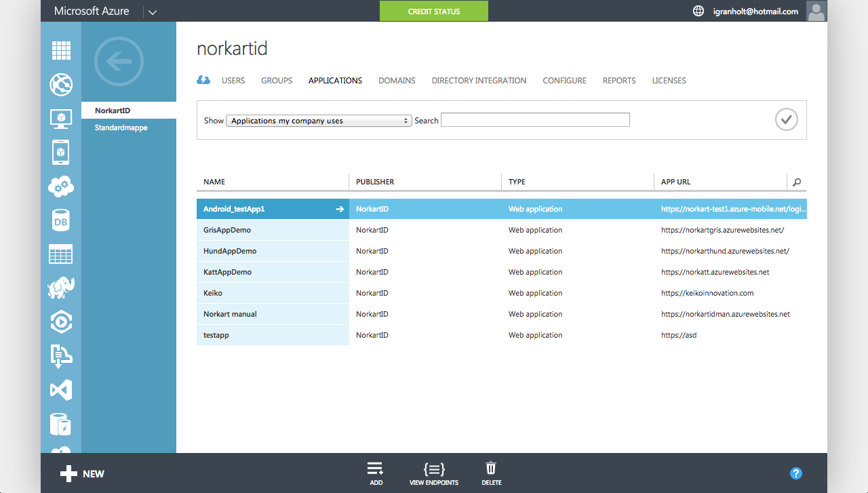The image size is (868, 493).
Task: Open the Service Bus icon in sidebar
Action: (61, 356)
